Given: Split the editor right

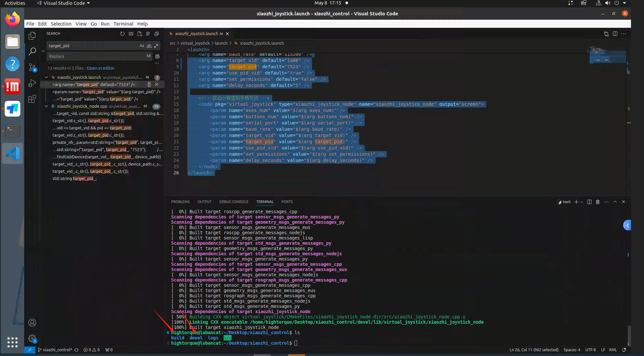Looking at the screenshot, I should (615, 34).
